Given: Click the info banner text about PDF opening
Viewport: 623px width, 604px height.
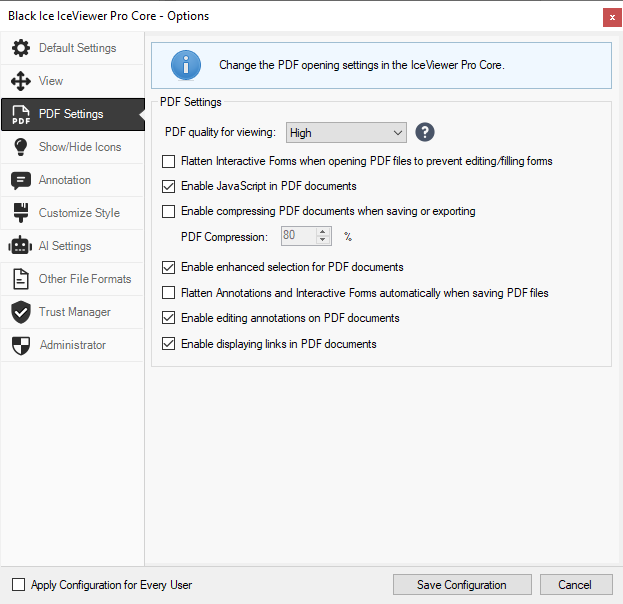Looking at the screenshot, I should coord(362,65).
